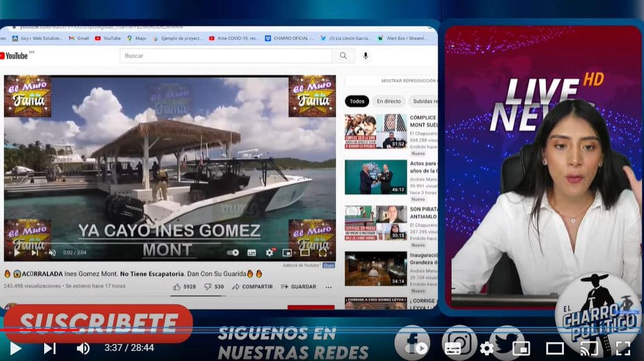Image resolution: width=644 pixels, height=361 pixels.
Task: Open the CHARRO OFICIAL bookmark
Action: point(289,38)
